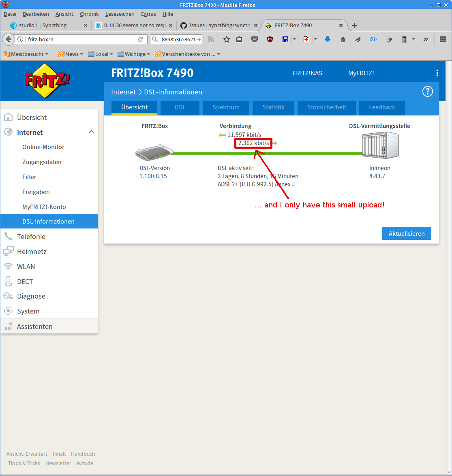Open the Bearbeiten menu

click(x=36, y=14)
